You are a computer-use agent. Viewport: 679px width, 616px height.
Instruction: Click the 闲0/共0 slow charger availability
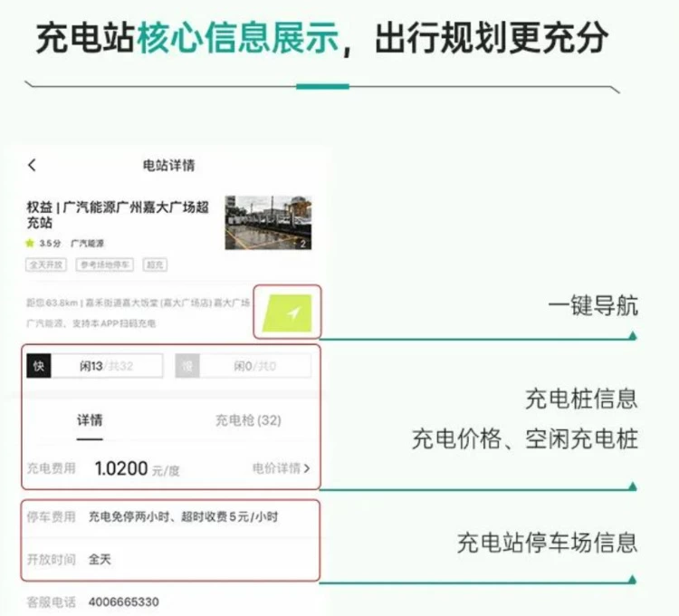254,366
